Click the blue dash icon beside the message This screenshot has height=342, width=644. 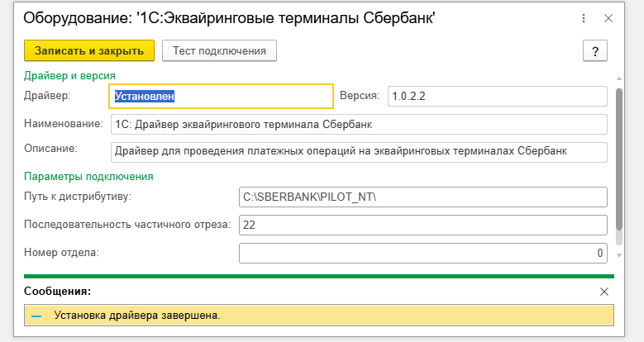coord(36,316)
